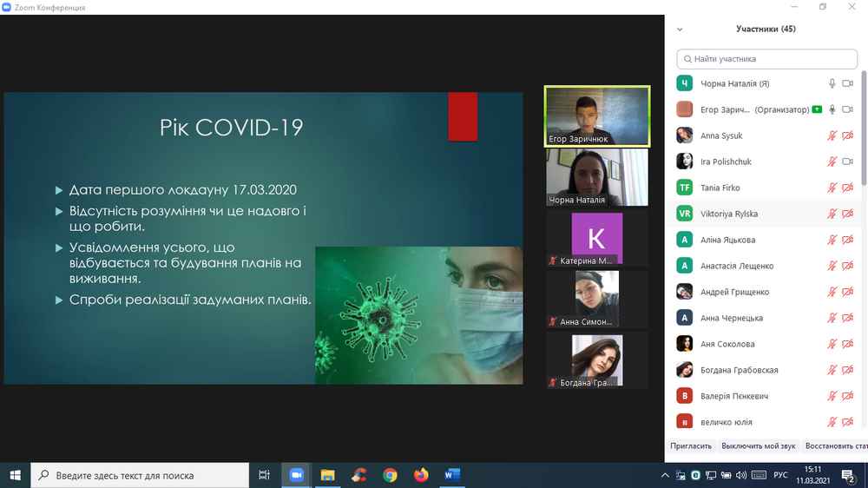868x488 pixels.
Task: Open Google Chrome from the taskbar
Action: click(x=390, y=475)
